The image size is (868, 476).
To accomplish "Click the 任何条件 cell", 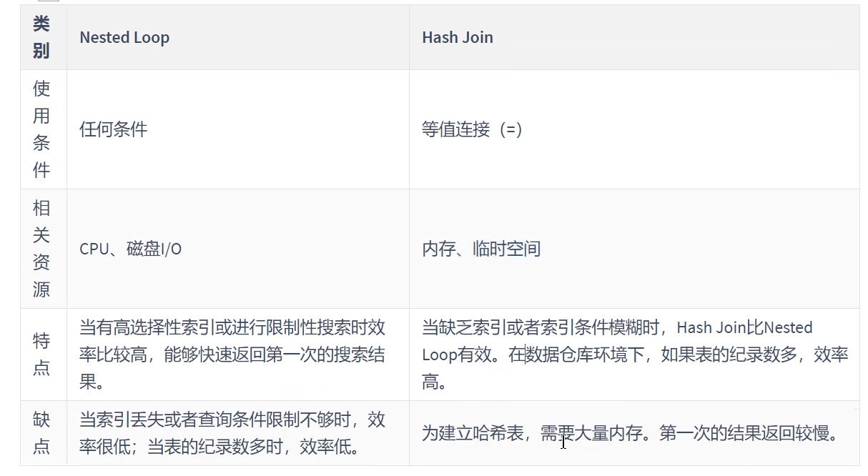I will click(x=237, y=129).
